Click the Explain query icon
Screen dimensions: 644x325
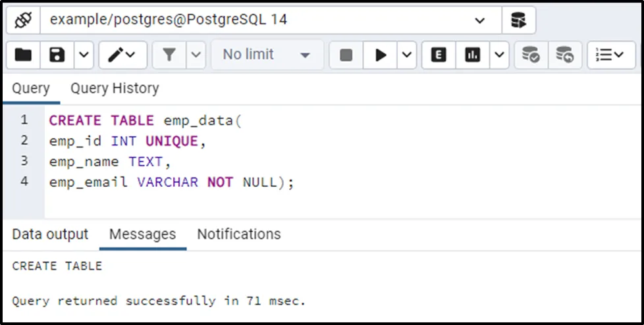coord(439,55)
